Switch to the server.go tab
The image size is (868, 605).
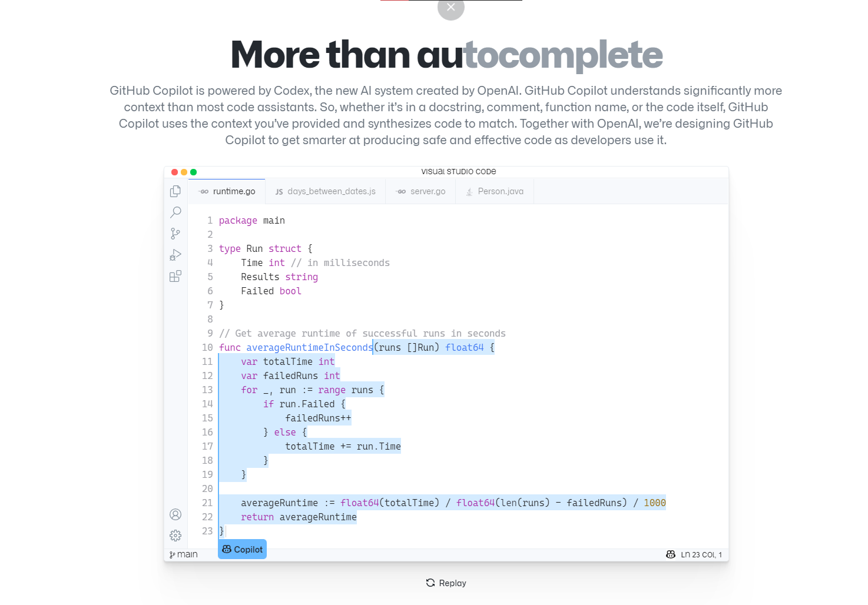pyautogui.click(x=421, y=191)
